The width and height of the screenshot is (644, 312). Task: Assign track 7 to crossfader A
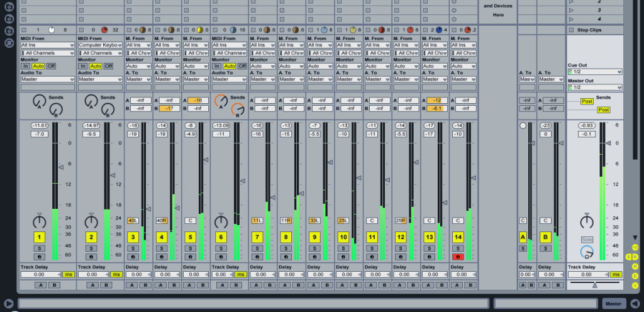tap(256, 286)
